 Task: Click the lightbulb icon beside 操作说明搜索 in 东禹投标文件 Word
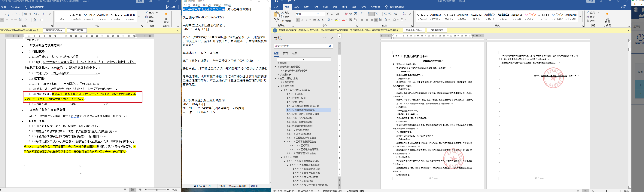pyautogui.click(x=387, y=7)
